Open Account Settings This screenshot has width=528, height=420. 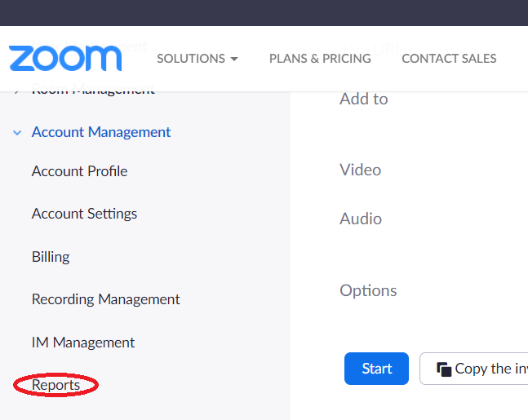[84, 214]
